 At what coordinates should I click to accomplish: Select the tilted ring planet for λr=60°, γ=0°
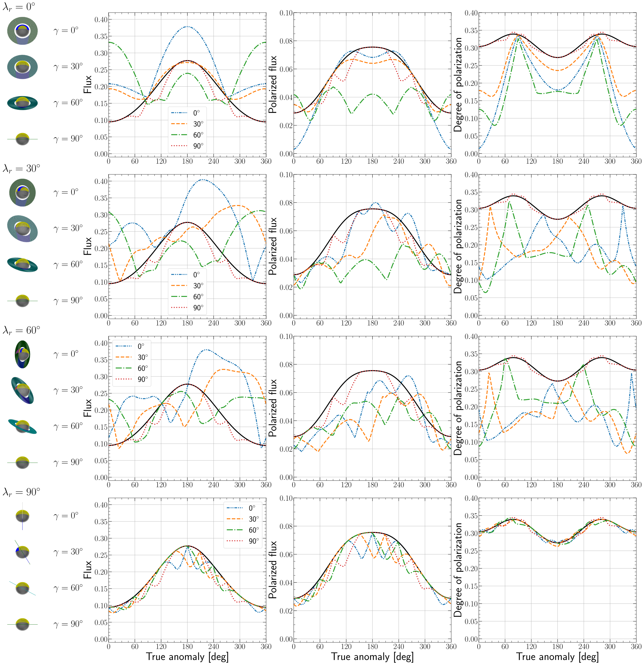pos(22,354)
